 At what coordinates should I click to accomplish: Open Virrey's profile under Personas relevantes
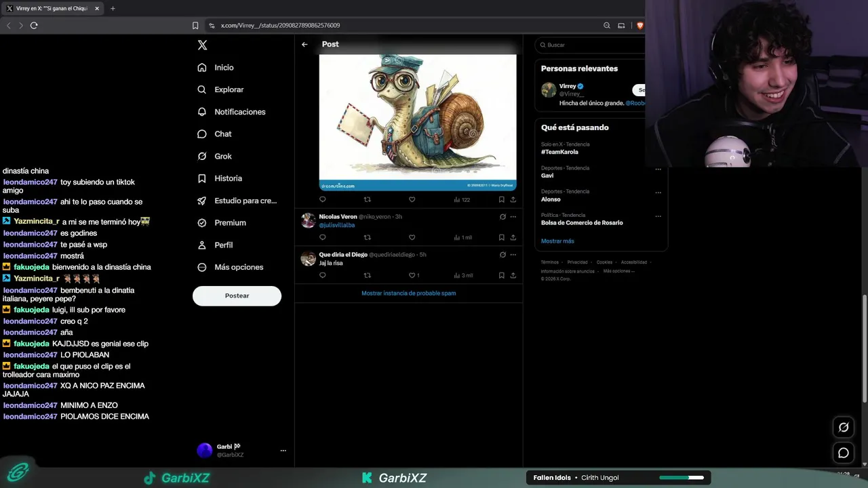(x=568, y=86)
